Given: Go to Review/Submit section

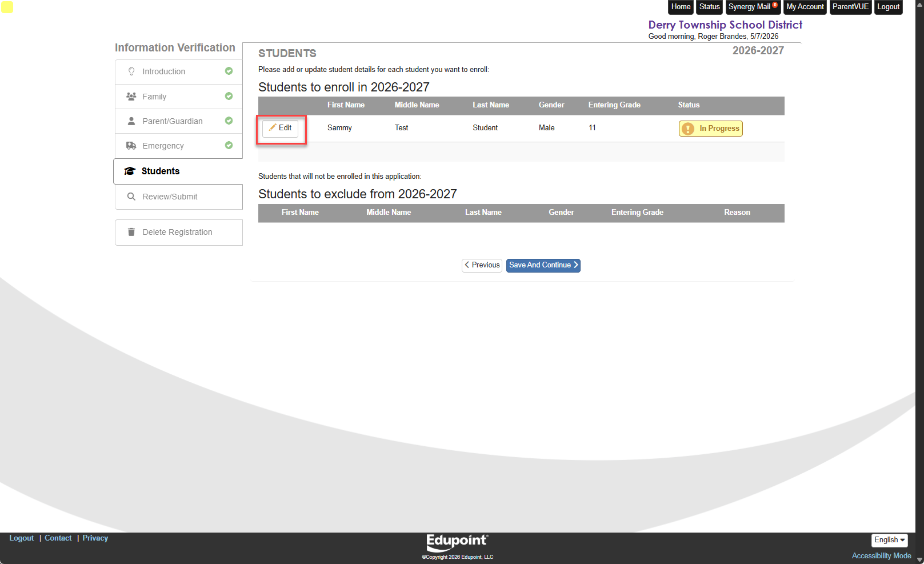Looking at the screenshot, I should 179,197.
